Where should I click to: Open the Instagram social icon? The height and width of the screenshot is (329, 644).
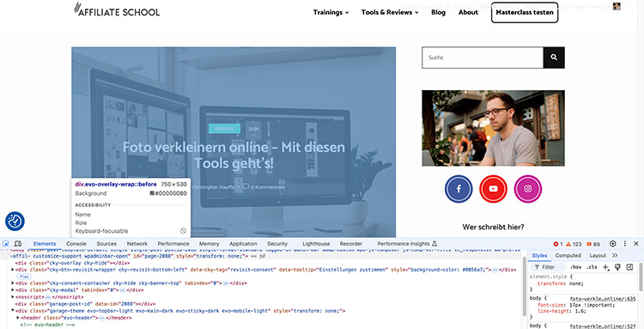528,189
